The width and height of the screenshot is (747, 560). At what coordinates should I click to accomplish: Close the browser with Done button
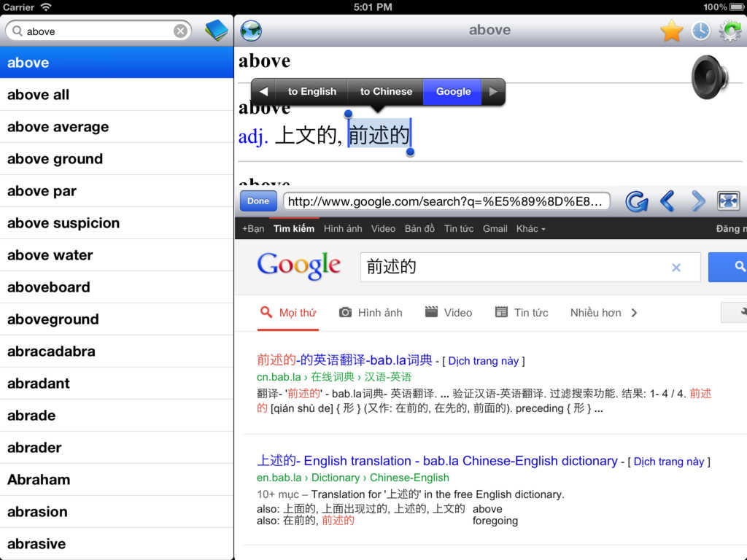[x=258, y=201]
